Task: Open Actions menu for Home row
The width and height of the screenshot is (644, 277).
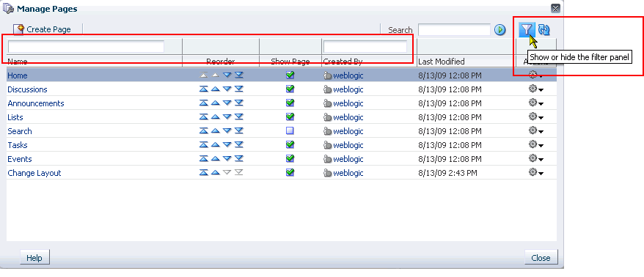Action: point(536,75)
